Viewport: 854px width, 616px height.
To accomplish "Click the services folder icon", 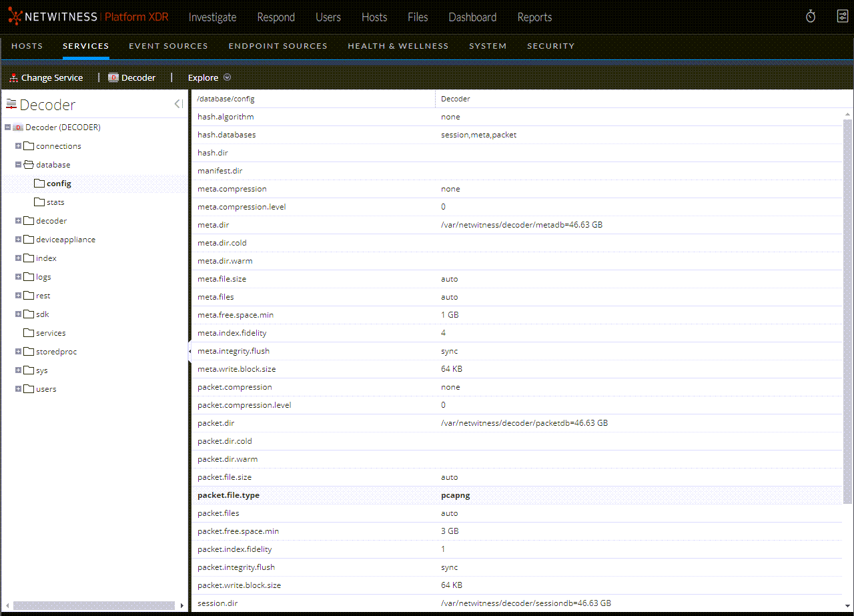I will (29, 332).
